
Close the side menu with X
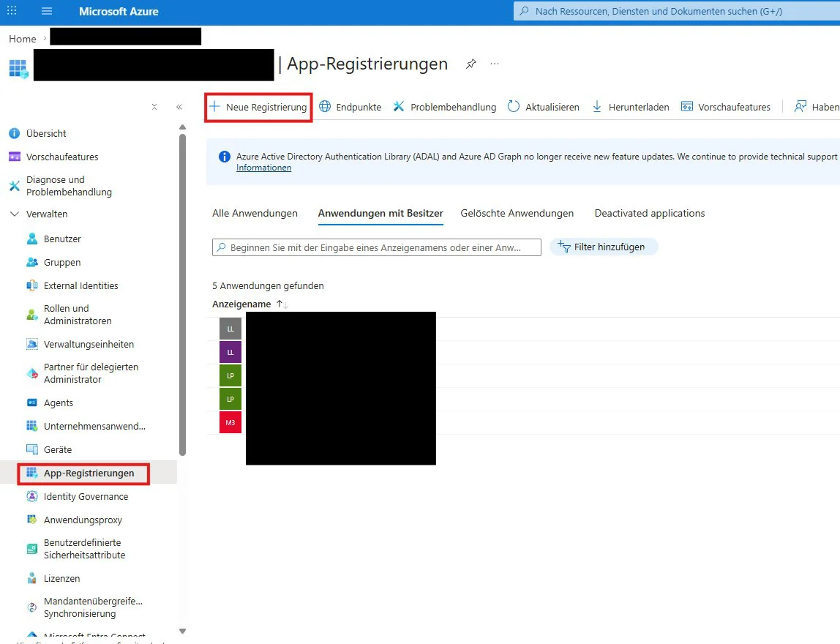tap(154, 107)
